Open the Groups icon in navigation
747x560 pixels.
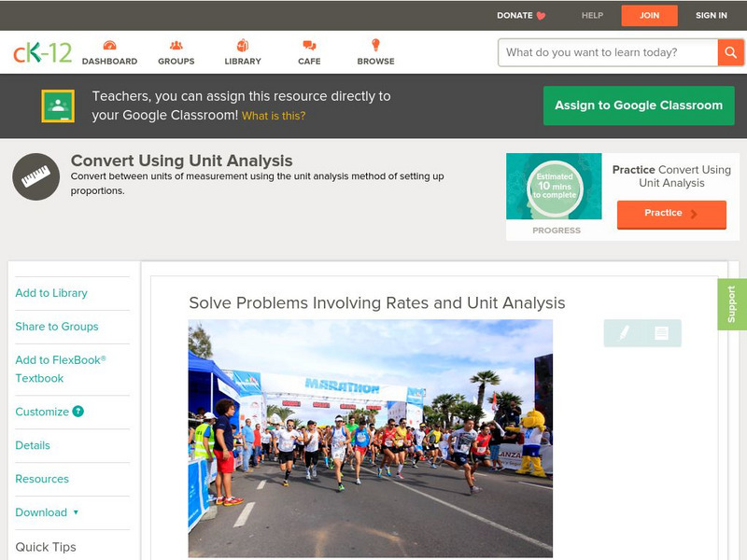tap(176, 46)
